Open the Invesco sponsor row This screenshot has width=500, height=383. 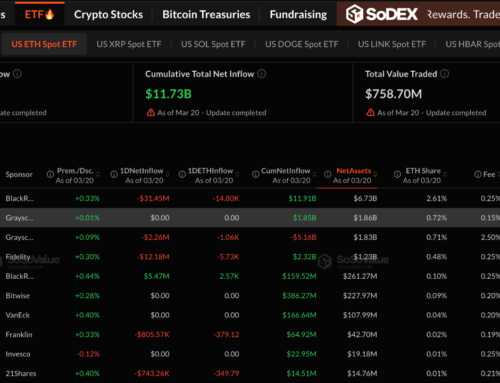[x=250, y=354]
